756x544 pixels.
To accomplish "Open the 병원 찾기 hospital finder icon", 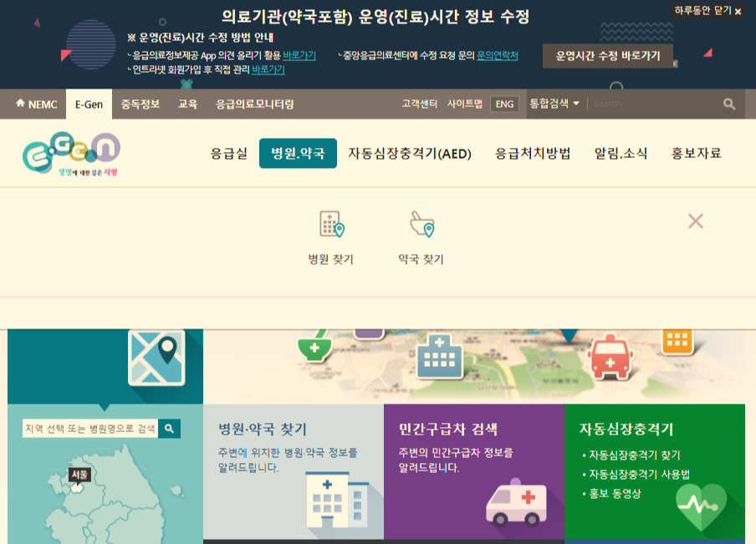I will pyautogui.click(x=332, y=224).
